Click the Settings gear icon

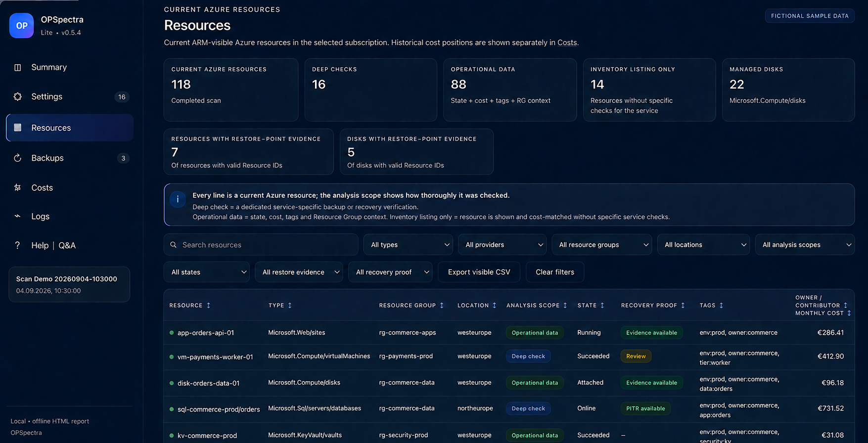(18, 96)
